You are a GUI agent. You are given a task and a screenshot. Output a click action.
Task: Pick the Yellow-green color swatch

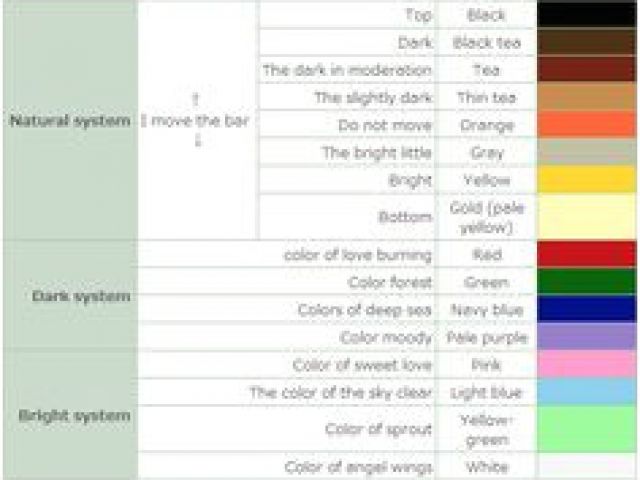pyautogui.click(x=587, y=429)
